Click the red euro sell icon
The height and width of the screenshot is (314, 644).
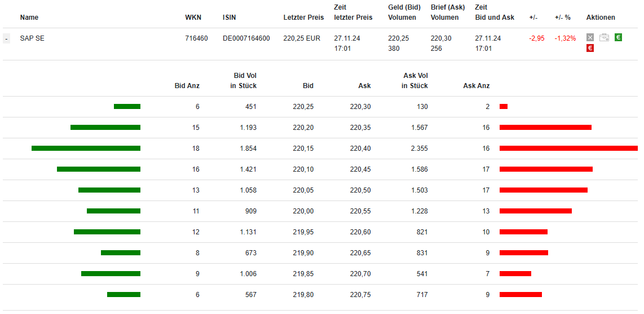590,49
